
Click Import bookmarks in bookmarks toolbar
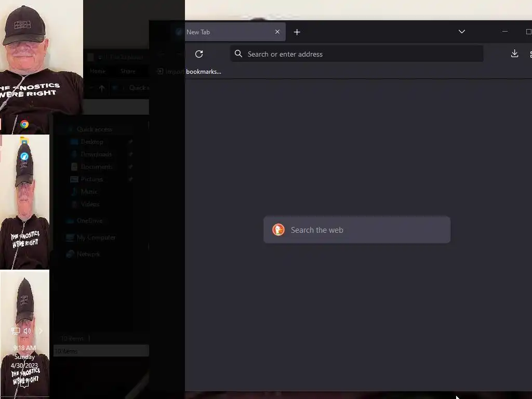pos(189,72)
